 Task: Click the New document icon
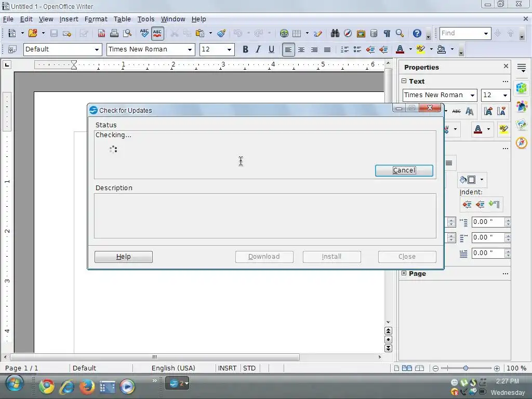pyautogui.click(x=12, y=33)
